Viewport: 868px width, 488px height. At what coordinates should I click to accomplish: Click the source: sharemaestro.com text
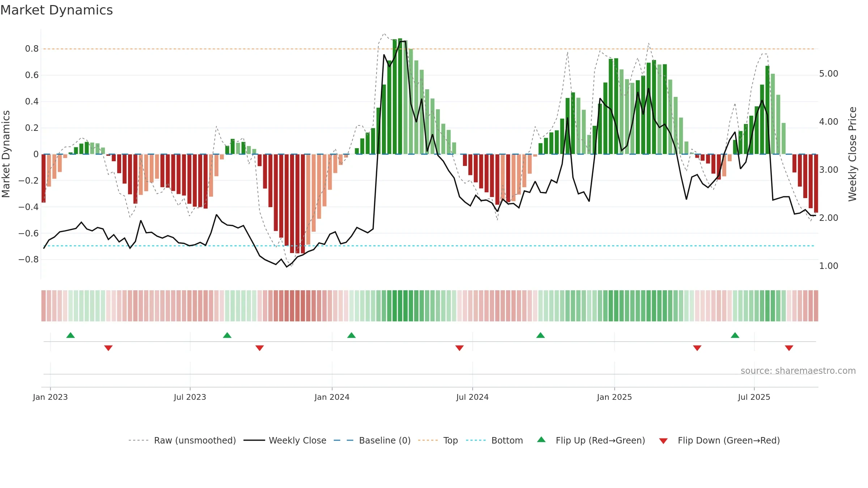[798, 371]
